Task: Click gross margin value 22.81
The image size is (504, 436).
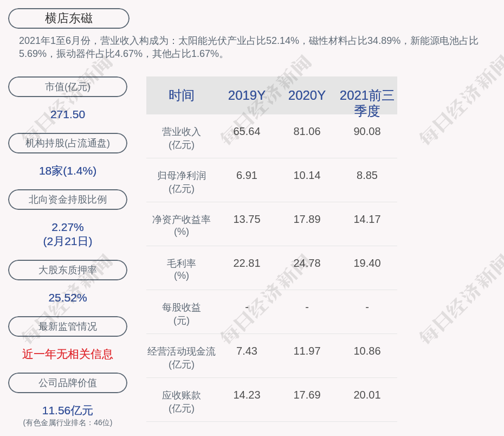Action: tap(247, 264)
